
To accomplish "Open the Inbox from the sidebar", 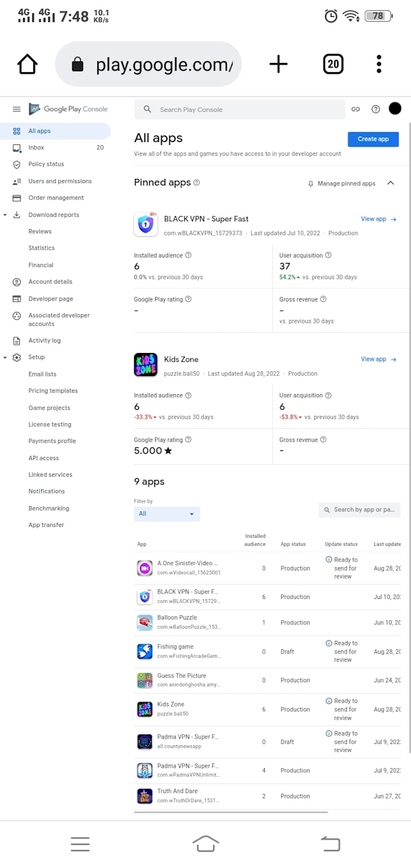I will coord(36,147).
